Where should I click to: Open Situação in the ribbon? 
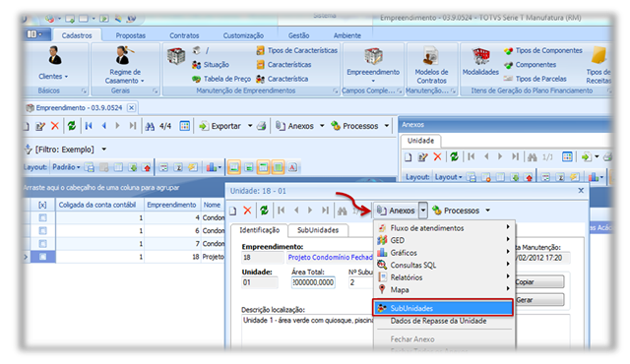click(x=211, y=65)
